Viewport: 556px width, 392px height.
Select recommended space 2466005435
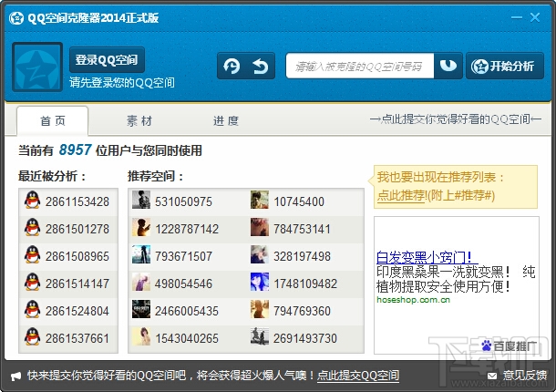pyautogui.click(x=187, y=311)
